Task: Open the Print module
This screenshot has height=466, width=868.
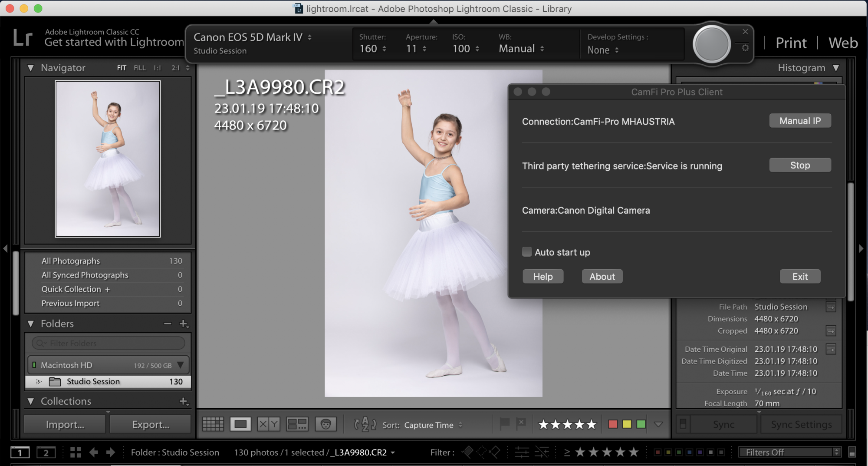Action: click(791, 43)
